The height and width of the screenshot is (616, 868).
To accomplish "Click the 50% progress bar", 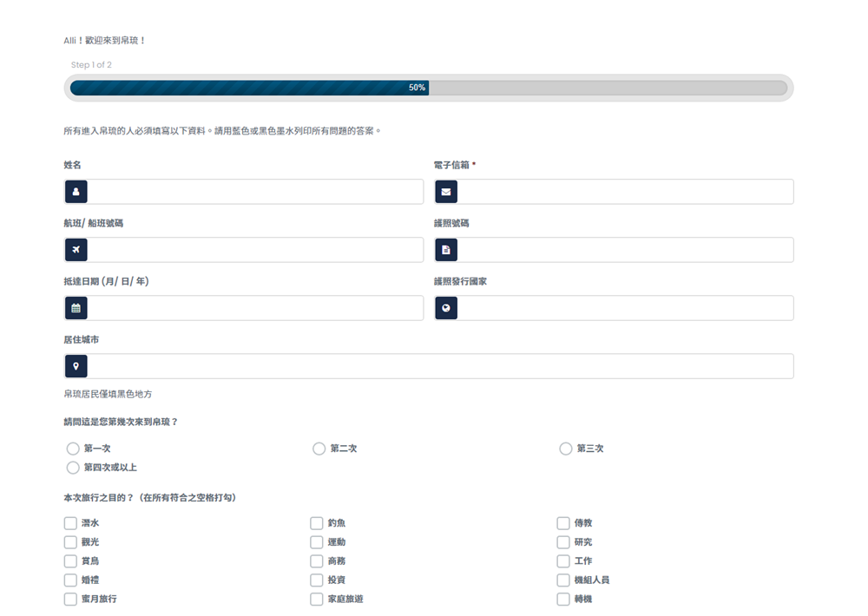I will click(x=428, y=88).
